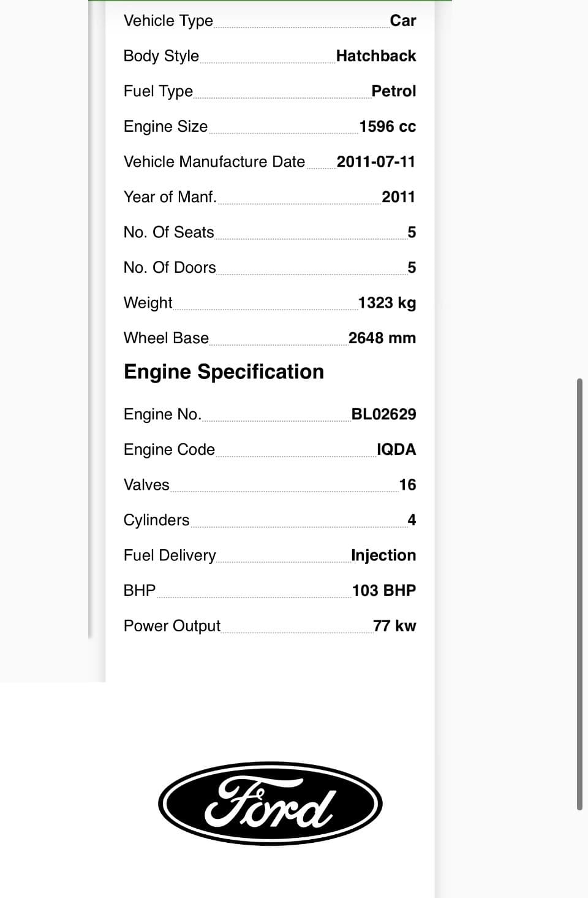Image resolution: width=588 pixels, height=898 pixels.
Task: Select the 'Weight' label
Action: coord(148,303)
